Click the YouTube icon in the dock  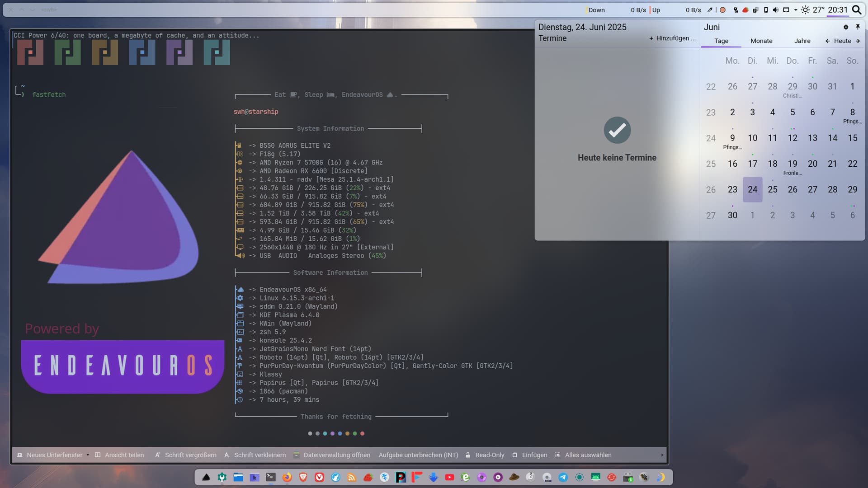449,477
